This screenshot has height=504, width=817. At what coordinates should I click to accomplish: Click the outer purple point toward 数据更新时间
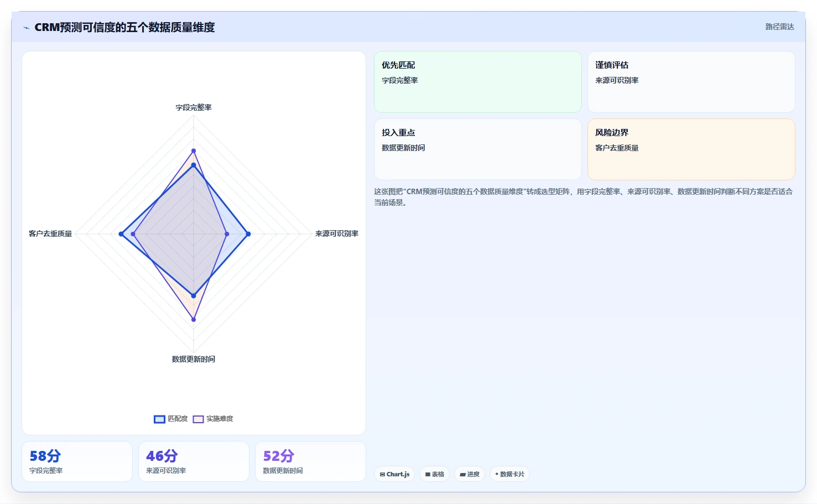pyautogui.click(x=194, y=319)
